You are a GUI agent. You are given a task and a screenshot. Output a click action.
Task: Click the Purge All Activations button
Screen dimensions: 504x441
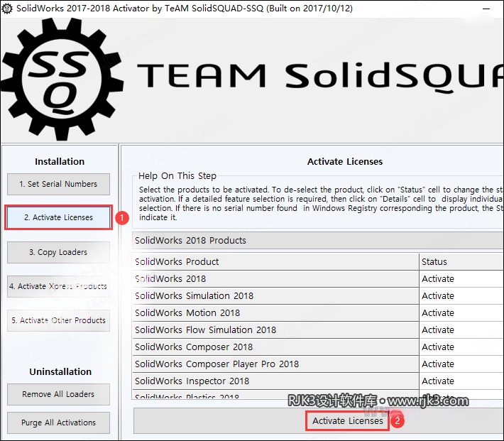(58, 423)
